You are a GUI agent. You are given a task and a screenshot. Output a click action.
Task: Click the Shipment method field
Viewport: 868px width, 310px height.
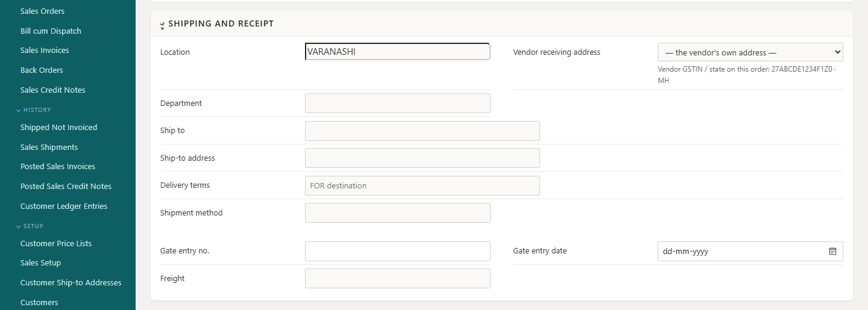398,213
